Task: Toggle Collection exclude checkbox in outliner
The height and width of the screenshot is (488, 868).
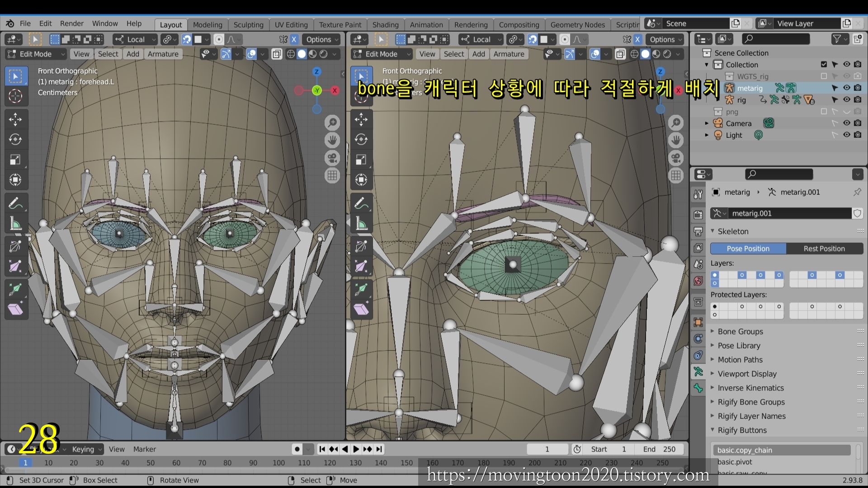Action: pos(824,65)
